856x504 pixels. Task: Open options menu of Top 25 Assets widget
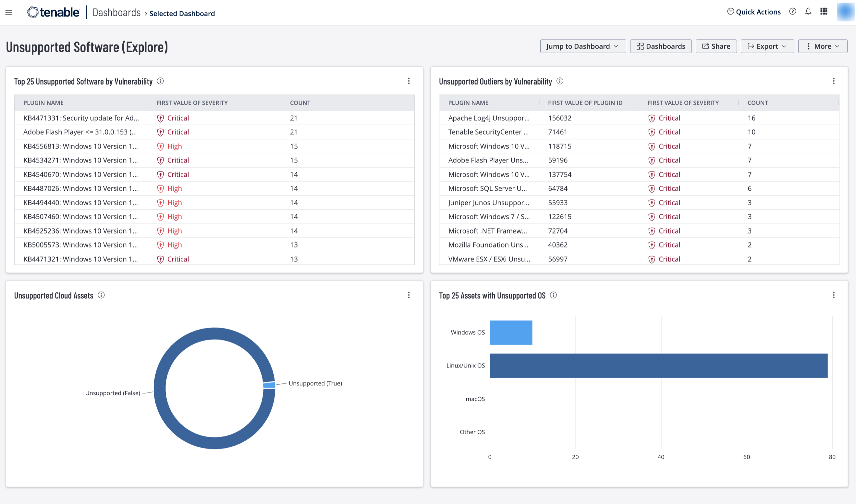834,295
